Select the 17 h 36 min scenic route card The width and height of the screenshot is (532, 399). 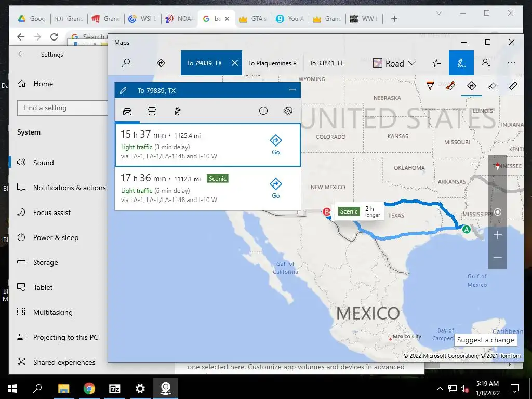(208, 189)
